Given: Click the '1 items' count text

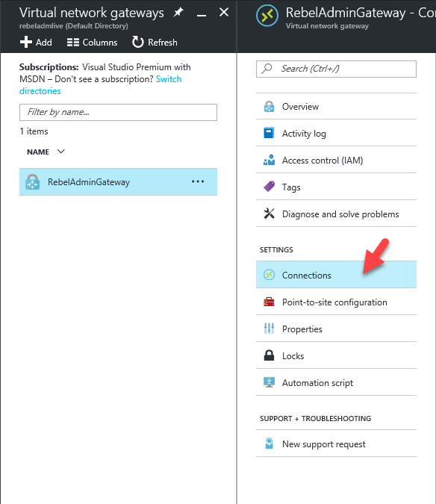Looking at the screenshot, I should 34,131.
